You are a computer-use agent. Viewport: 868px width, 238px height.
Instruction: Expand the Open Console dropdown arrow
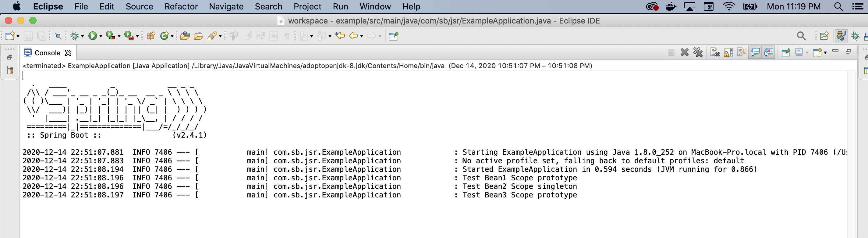[x=825, y=53]
